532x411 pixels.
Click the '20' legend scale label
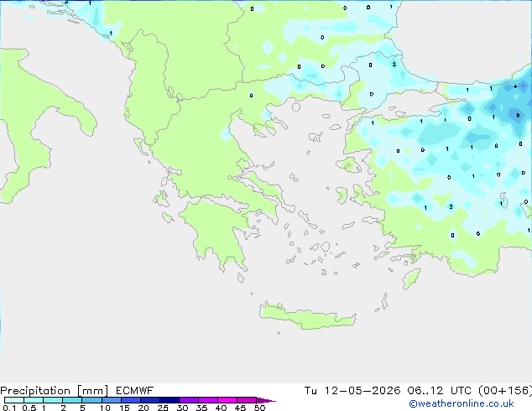pos(143,408)
